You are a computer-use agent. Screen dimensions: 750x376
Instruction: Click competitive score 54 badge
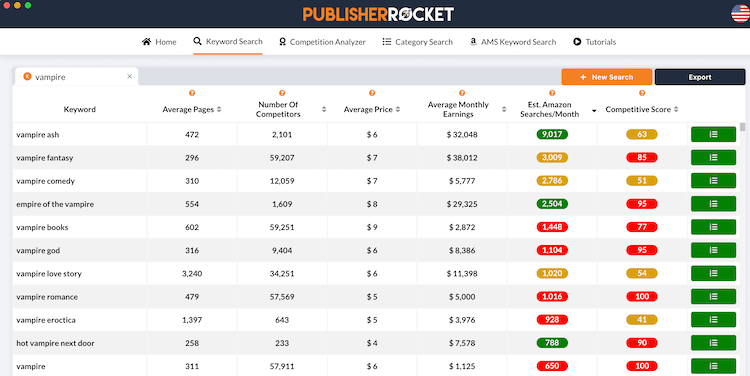[642, 274]
